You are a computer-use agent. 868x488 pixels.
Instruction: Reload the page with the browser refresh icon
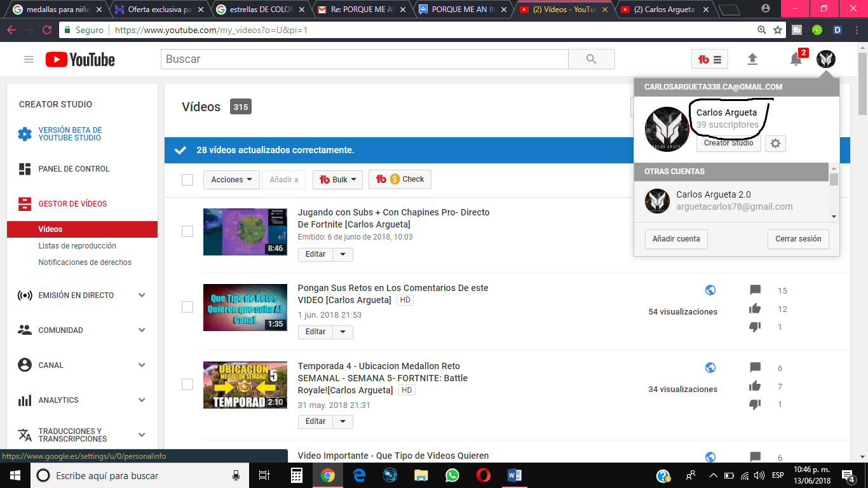point(47,30)
